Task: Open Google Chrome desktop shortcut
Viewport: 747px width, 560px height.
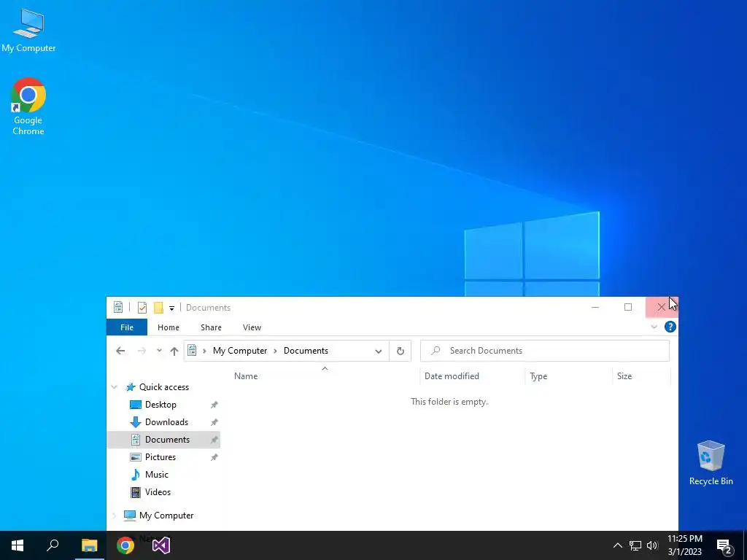Action: pyautogui.click(x=28, y=106)
